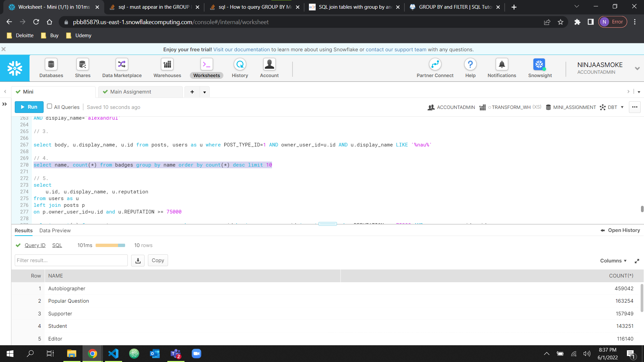Expand the results panel to fullscreen
The width and height of the screenshot is (644, 362).
tap(637, 261)
